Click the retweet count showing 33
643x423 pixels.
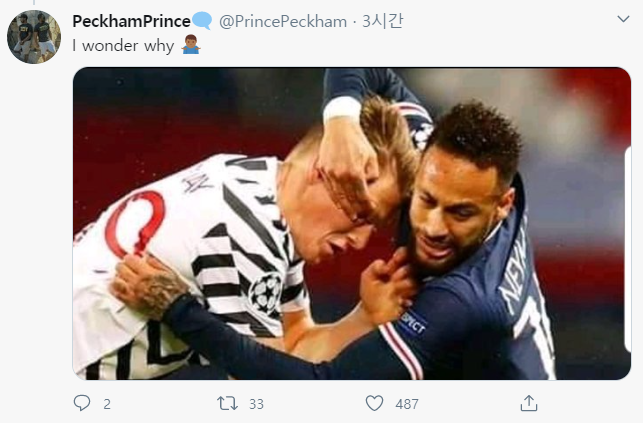[256, 404]
